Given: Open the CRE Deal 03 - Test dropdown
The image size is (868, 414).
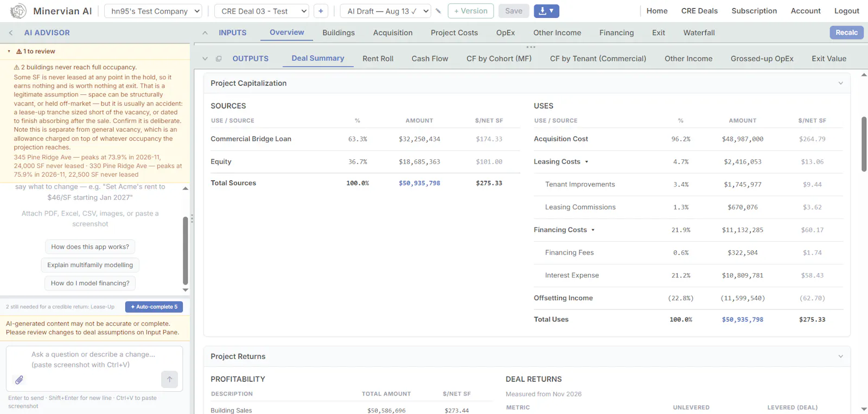Looking at the screenshot, I should pyautogui.click(x=262, y=11).
